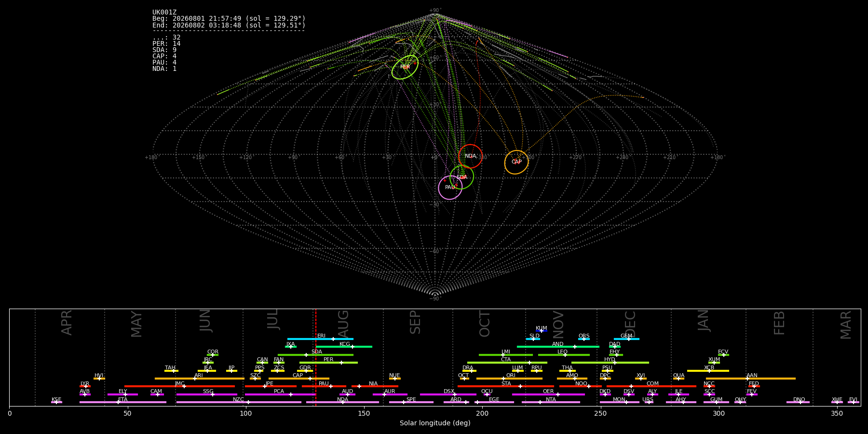Click the JMC shower bar in timeline
This screenshot has width=868, height=434.
tap(179, 386)
